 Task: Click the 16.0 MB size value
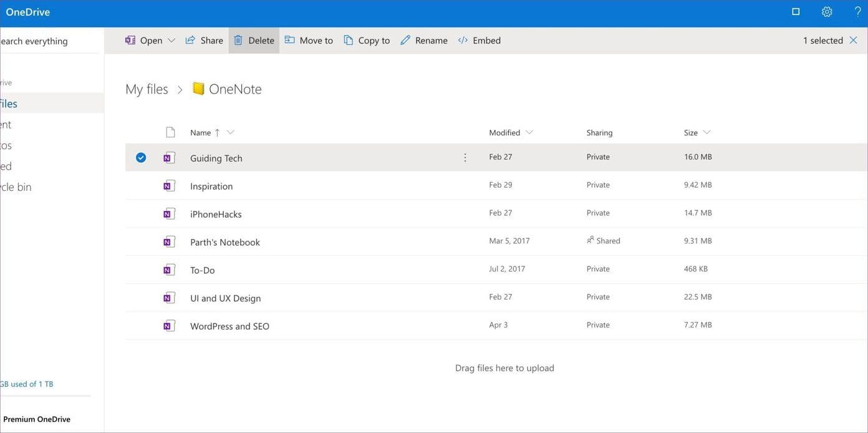click(698, 157)
